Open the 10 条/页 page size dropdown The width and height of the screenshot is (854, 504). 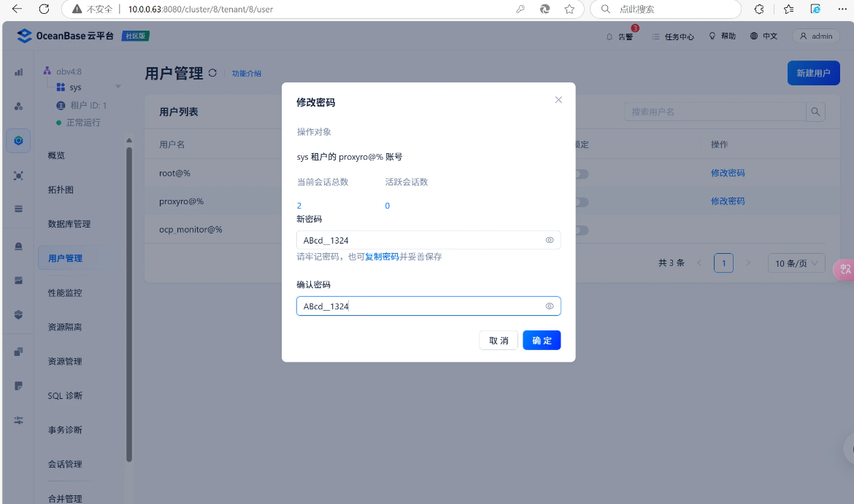tap(796, 263)
